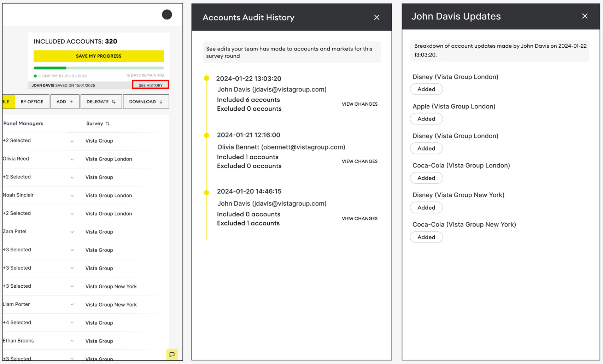Click the DOWNLOAD button
Viewport: 603px width, 364px height.
(146, 101)
